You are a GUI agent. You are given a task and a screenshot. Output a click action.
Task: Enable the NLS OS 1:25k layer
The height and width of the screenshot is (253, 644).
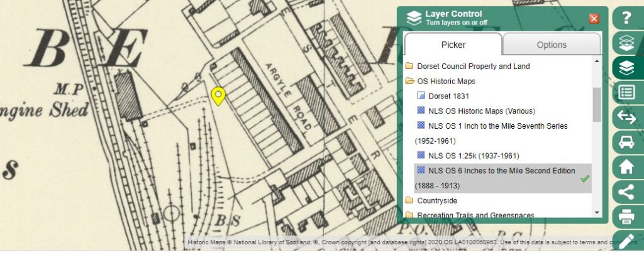point(468,156)
